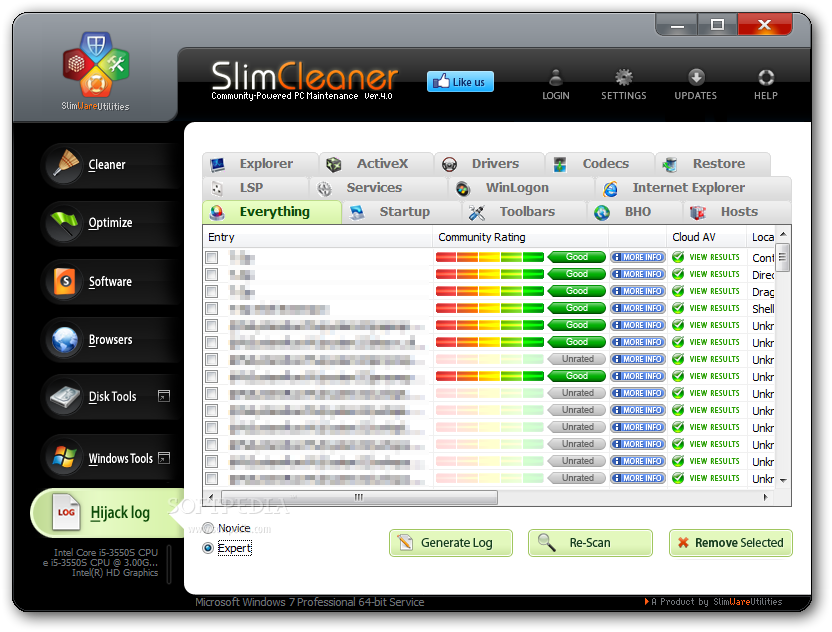Click the Generate Log button
Image resolution: width=832 pixels, height=632 pixels.
[451, 543]
